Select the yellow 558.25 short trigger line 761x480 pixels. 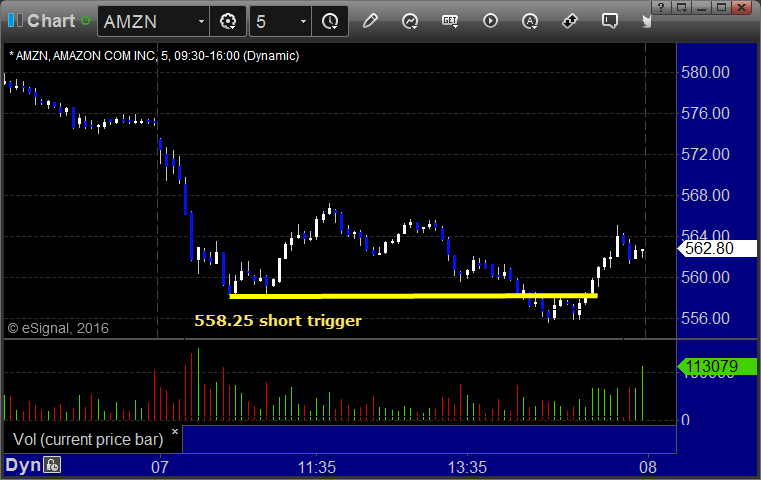tap(413, 296)
